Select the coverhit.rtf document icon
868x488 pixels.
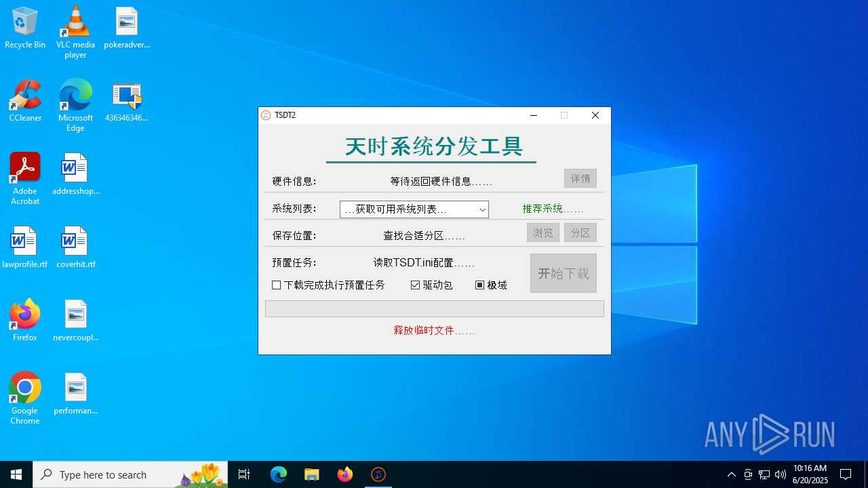tap(75, 247)
